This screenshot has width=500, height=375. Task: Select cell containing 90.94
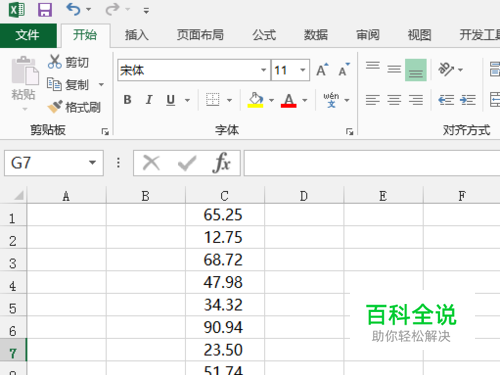coord(225,327)
